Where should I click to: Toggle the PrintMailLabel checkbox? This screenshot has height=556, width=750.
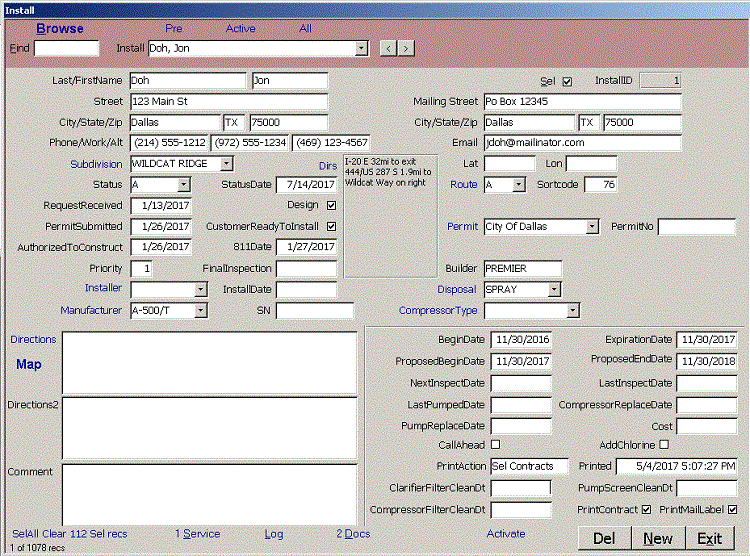pyautogui.click(x=732, y=510)
